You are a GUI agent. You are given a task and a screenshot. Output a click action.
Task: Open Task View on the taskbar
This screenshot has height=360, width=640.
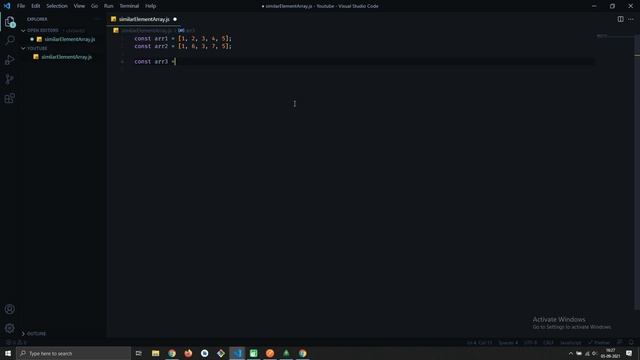[138, 353]
